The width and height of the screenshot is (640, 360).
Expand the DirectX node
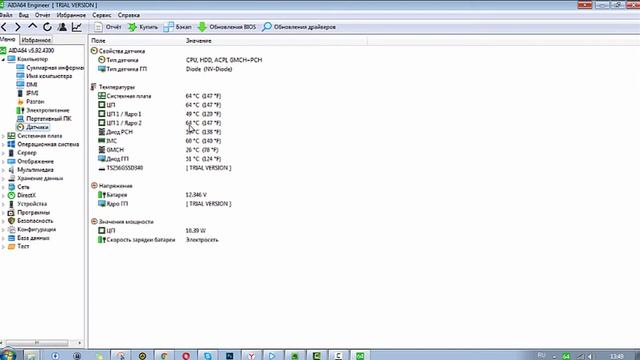[3, 196]
